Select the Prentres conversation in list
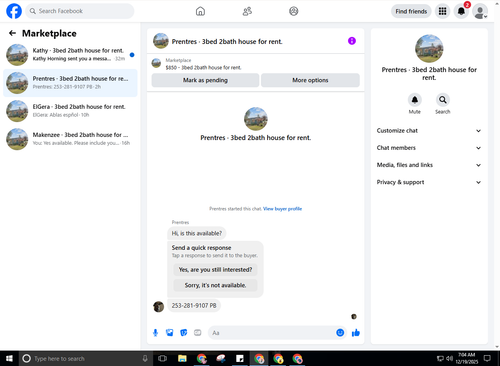 click(x=70, y=83)
